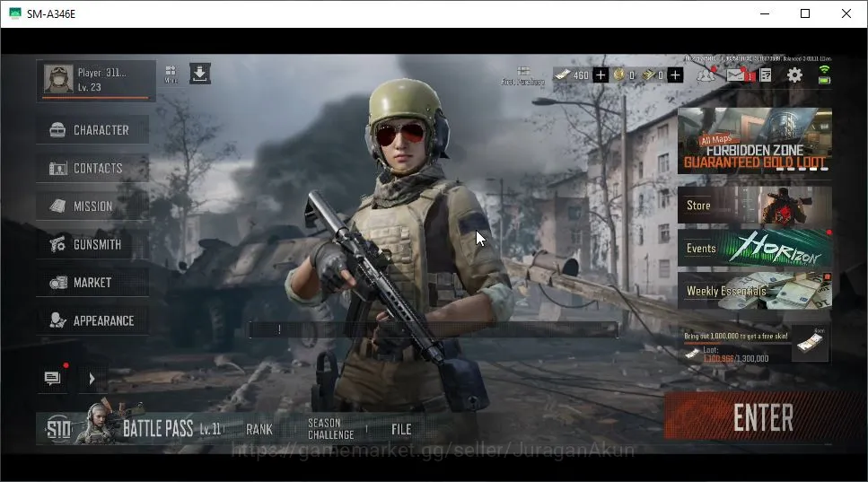Click the cash 460 balance
The height and width of the screenshot is (482, 868).
[x=581, y=75]
